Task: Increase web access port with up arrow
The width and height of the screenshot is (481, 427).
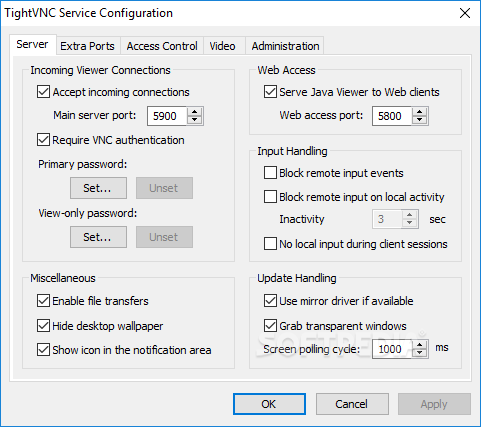Action: (419, 112)
